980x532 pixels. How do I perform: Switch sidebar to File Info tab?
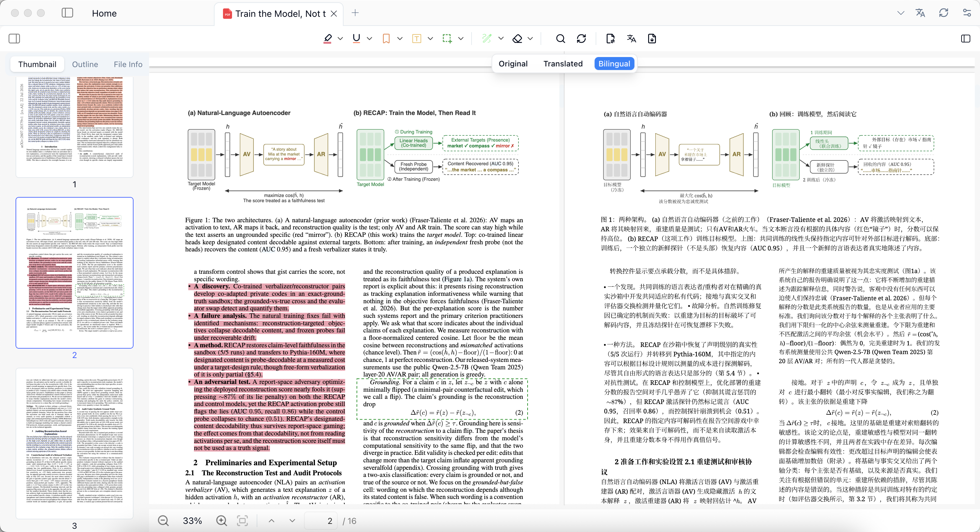pyautogui.click(x=128, y=64)
